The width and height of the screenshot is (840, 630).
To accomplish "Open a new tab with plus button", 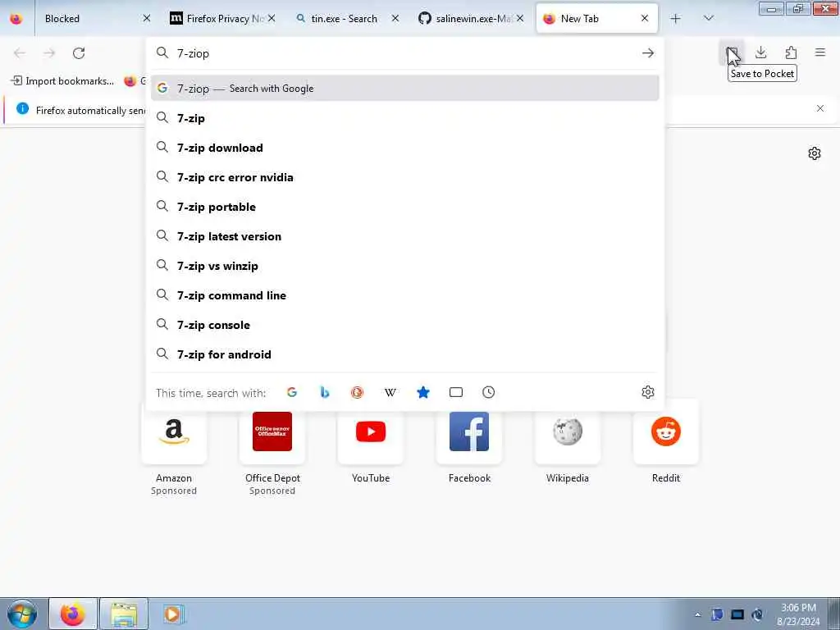I will click(x=676, y=19).
